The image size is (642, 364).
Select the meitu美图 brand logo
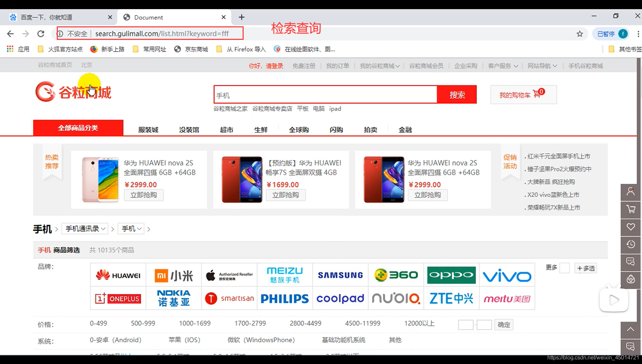507,298
